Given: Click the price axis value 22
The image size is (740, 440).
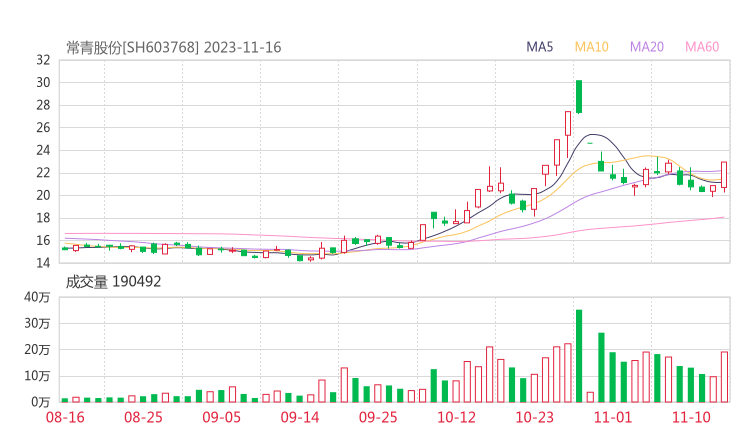Looking at the screenshot, I should [43, 173].
